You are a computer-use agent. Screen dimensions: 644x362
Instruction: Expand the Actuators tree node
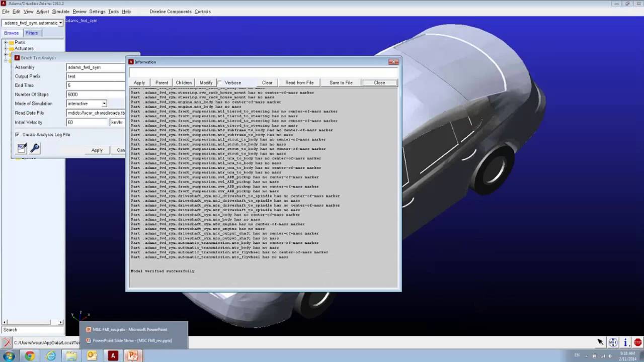pos(6,49)
